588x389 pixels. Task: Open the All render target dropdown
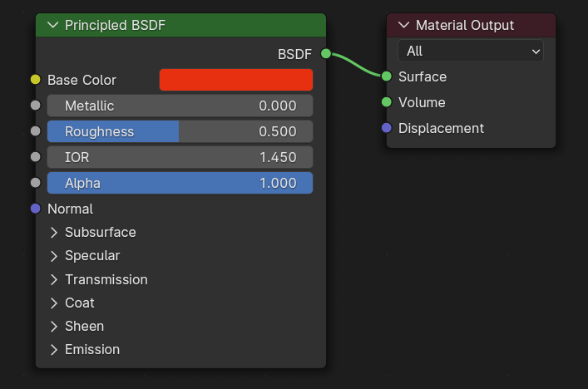coord(471,51)
